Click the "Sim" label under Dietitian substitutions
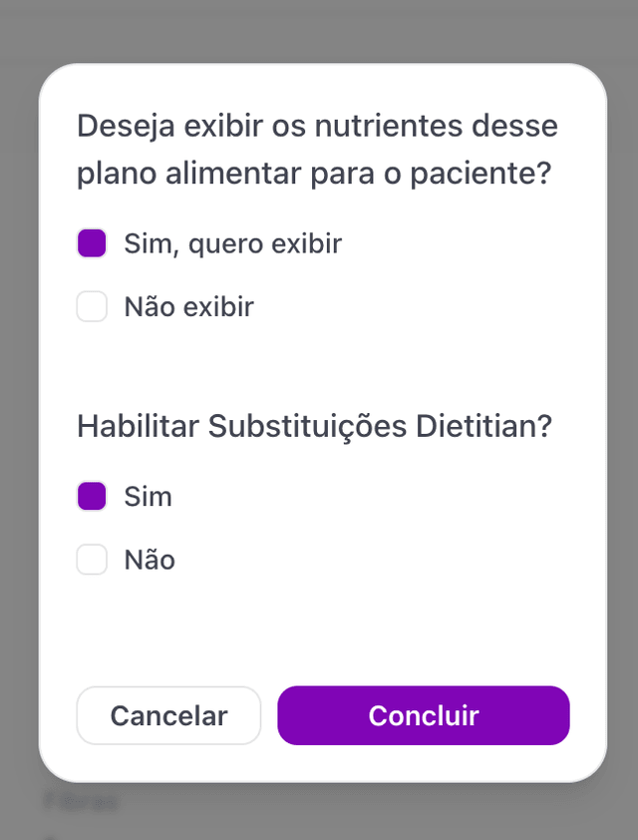 [x=148, y=496]
